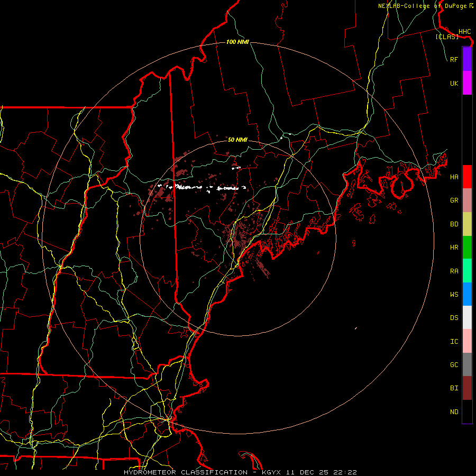Click the 22:22 timestamp
Screen dimensions: 476x476
coord(346,472)
